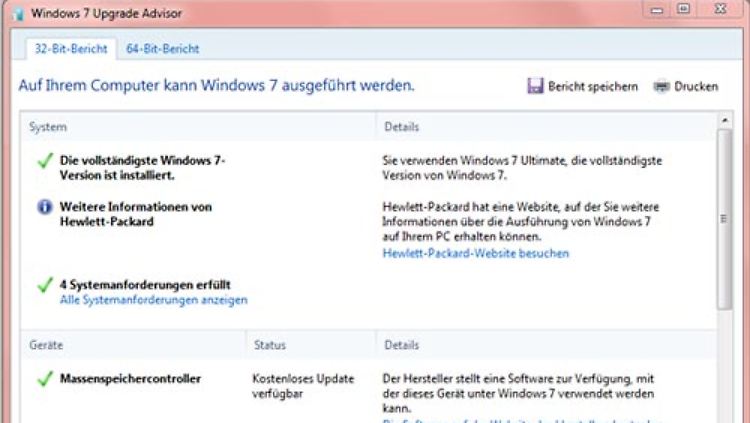
Task: Click the vertical scrollbar thumb
Action: tap(725, 219)
